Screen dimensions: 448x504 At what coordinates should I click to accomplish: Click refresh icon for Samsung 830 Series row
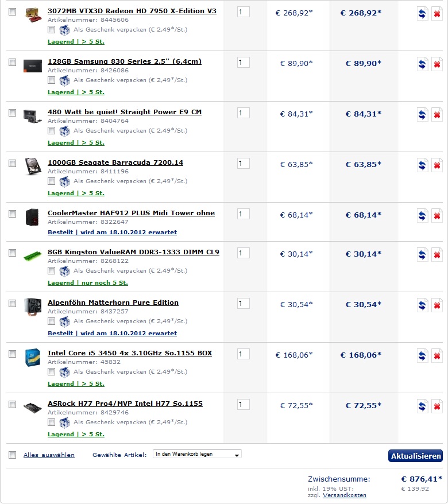coord(422,64)
